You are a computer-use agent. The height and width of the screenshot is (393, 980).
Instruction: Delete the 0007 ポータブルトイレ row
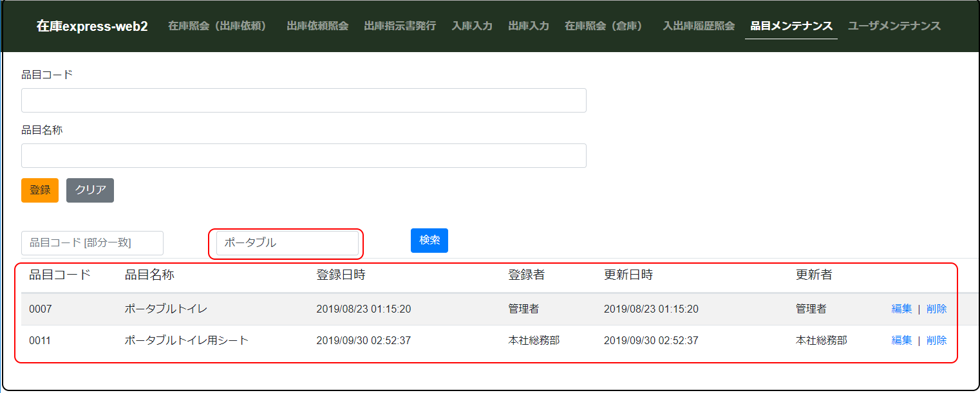[x=936, y=309]
